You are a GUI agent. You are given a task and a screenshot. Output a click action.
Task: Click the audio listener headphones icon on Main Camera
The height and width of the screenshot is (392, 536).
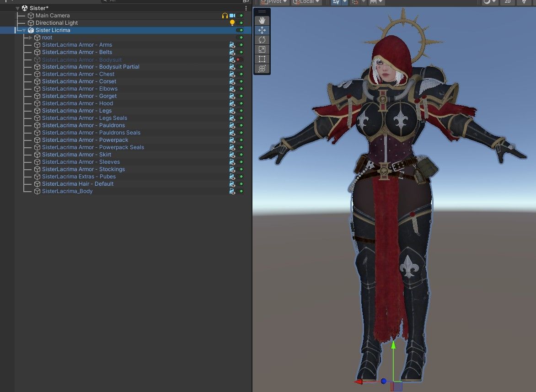pos(225,16)
